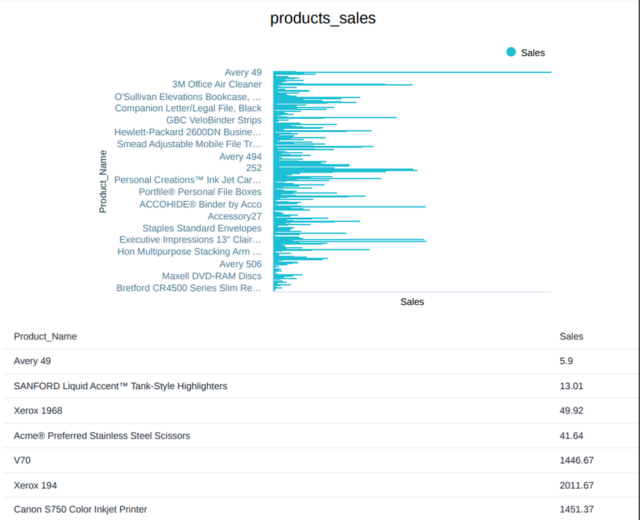Click the V70 table row
The width and height of the screenshot is (640, 520).
tap(320, 460)
